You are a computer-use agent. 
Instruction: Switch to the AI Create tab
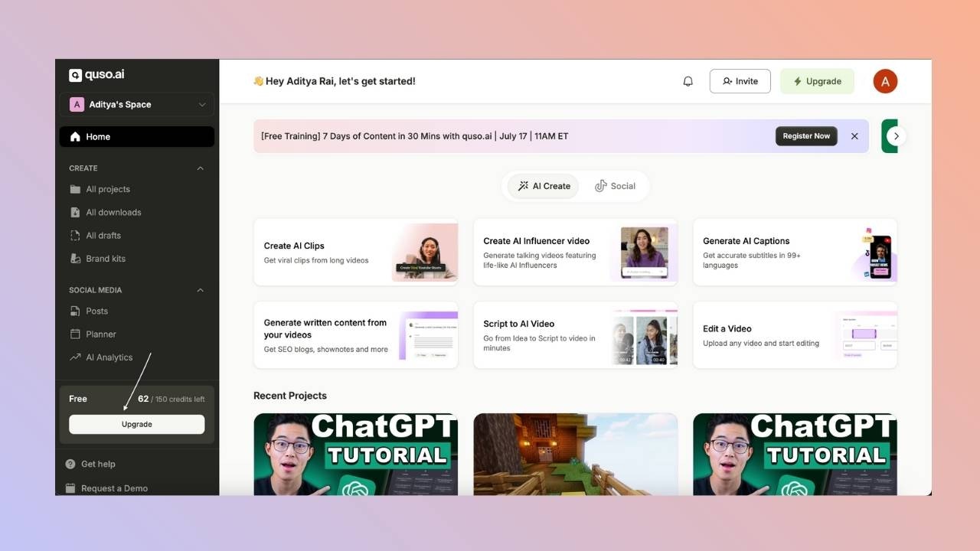coord(543,186)
